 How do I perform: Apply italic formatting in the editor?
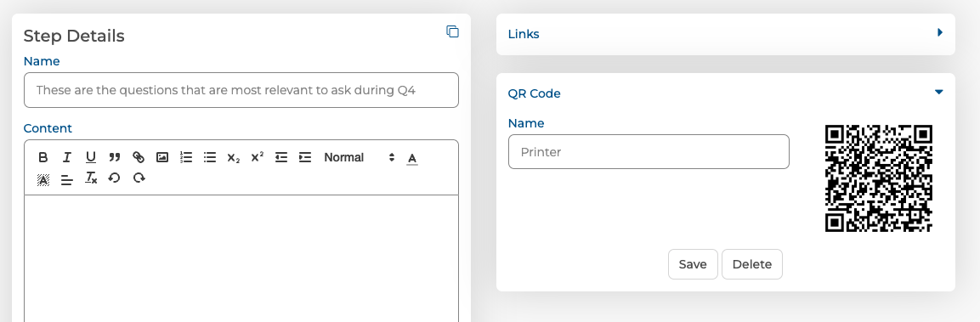click(x=67, y=157)
